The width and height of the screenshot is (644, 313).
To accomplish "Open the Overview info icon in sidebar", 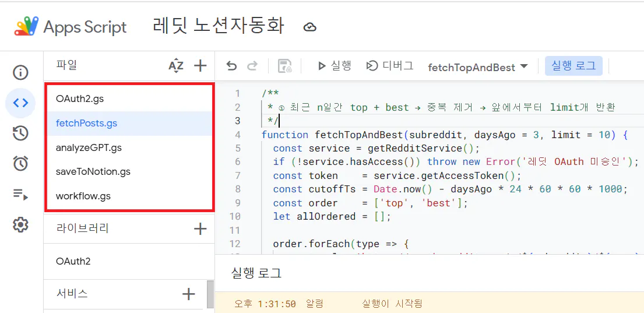I will coord(20,73).
